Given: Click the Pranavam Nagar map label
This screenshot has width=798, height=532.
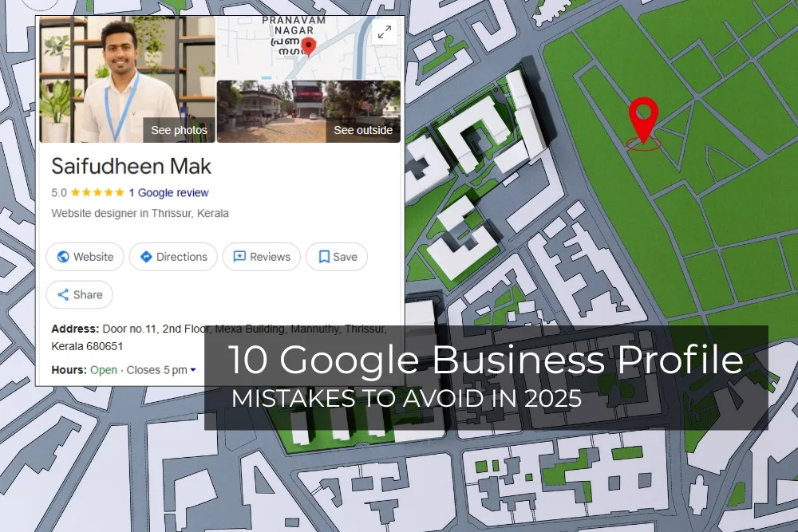Looking at the screenshot, I should pos(292,35).
